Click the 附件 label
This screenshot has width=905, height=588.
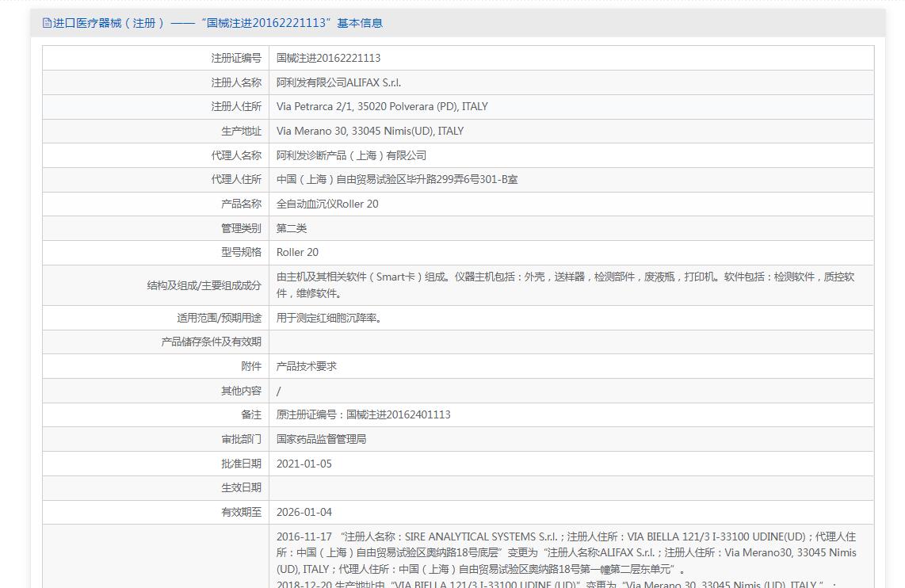click(x=251, y=366)
